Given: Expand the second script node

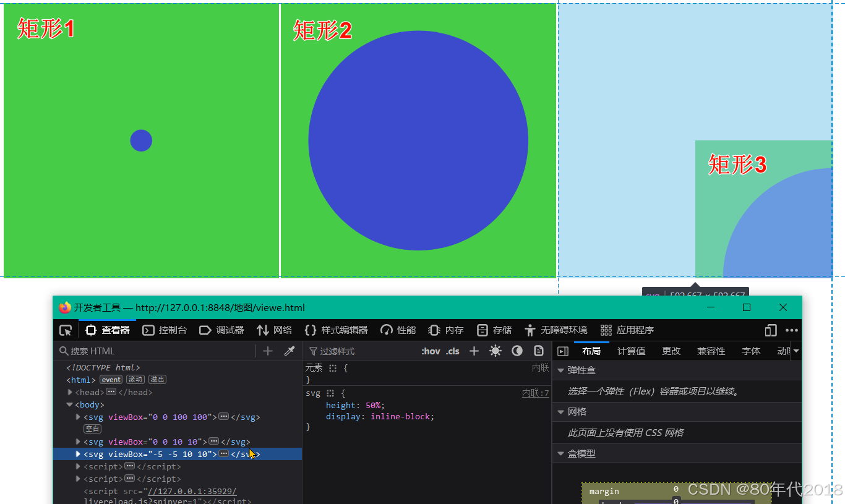Looking at the screenshot, I should click(78, 479).
